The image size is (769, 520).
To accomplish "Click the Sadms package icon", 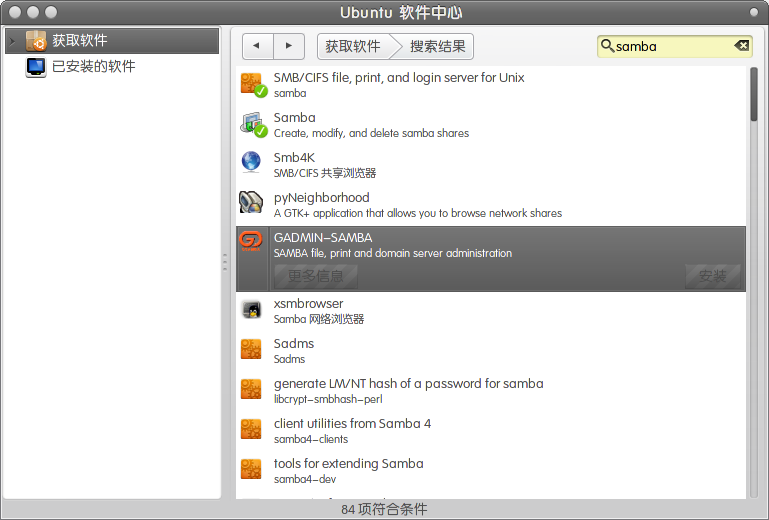I will (251, 349).
